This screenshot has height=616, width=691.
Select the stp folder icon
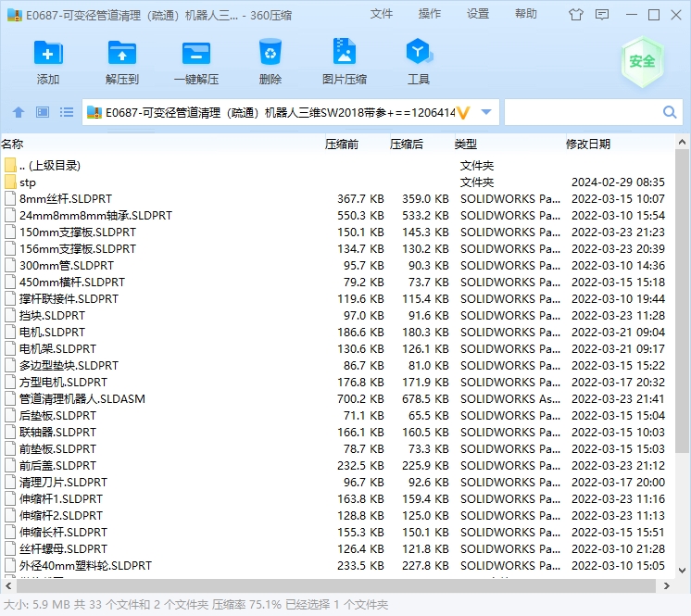click(x=10, y=182)
